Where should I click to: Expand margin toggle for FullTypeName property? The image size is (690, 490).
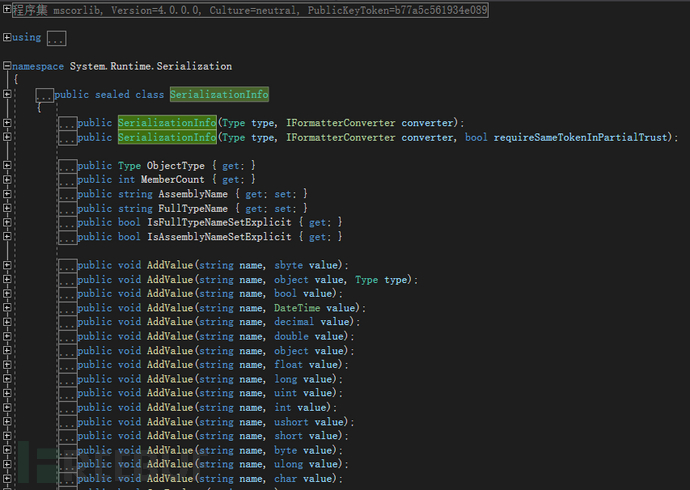[x=7, y=208]
